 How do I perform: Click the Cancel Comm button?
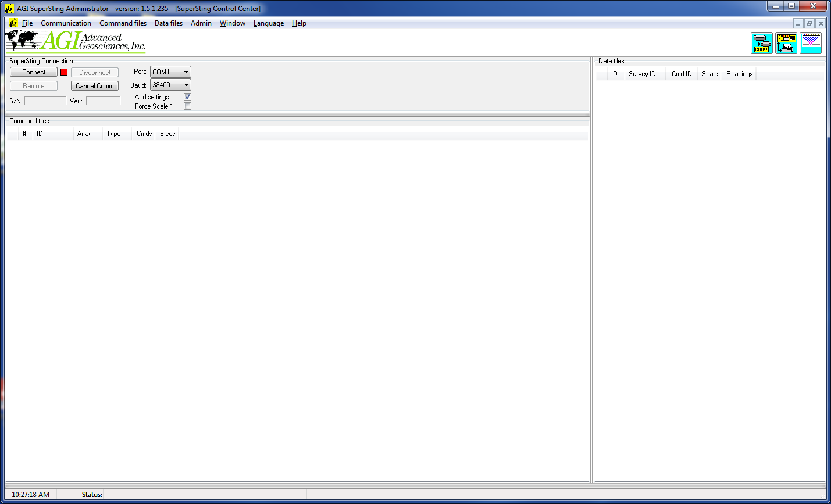point(95,86)
